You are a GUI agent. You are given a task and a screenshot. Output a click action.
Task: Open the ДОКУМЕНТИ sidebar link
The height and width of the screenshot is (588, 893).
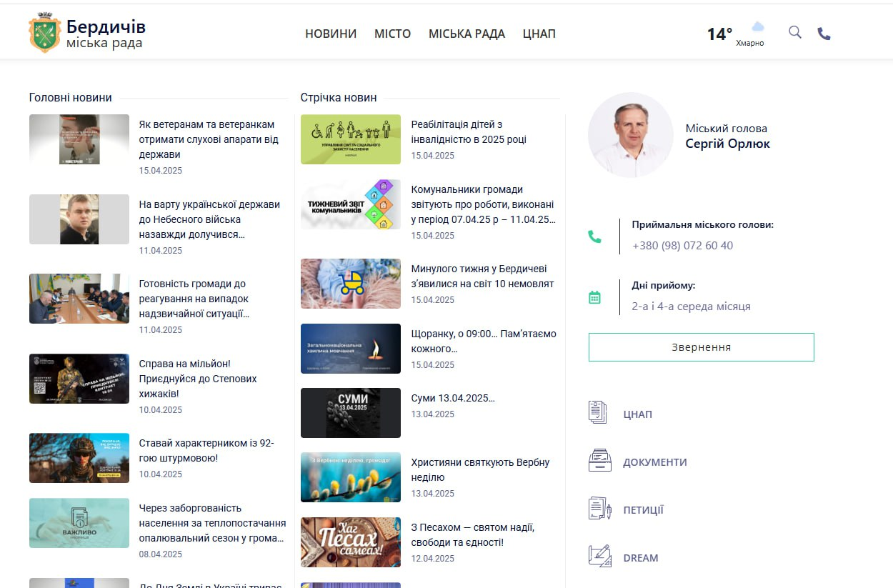(x=655, y=462)
